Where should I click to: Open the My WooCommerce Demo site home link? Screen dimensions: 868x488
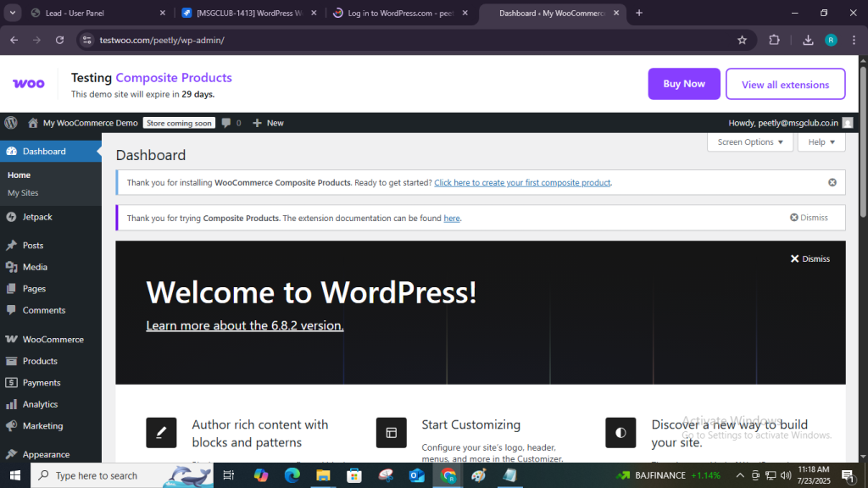[83, 123]
